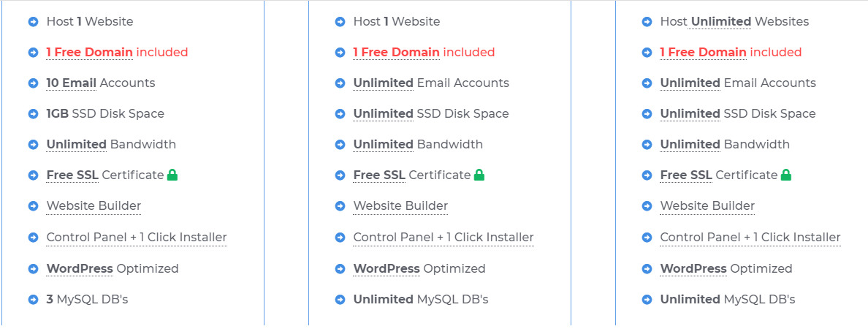The height and width of the screenshot is (329, 868).
Task: Click the arrow bullet beside '10 Email Accounts'
Action: tap(33, 83)
